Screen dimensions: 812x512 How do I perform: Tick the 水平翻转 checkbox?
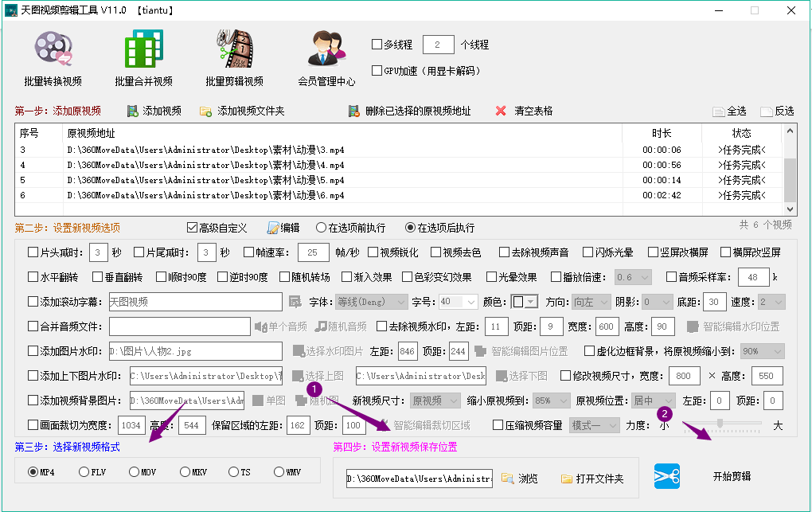[33, 277]
